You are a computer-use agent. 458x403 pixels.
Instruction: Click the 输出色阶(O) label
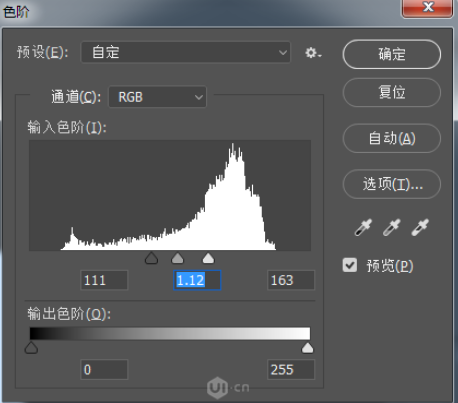pyautogui.click(x=69, y=314)
